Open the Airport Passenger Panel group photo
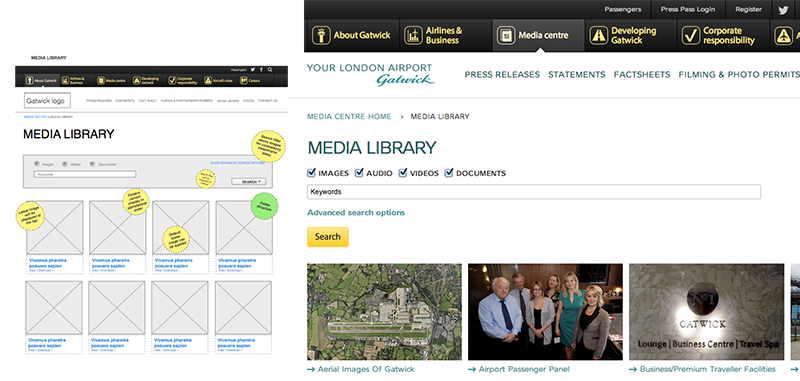 point(545,312)
